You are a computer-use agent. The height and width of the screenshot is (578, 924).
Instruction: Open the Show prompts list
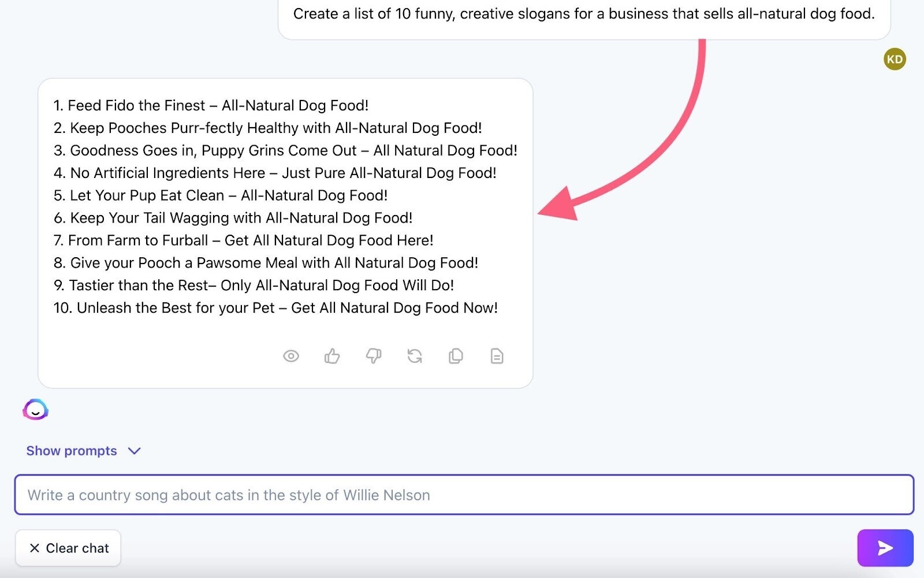point(72,451)
